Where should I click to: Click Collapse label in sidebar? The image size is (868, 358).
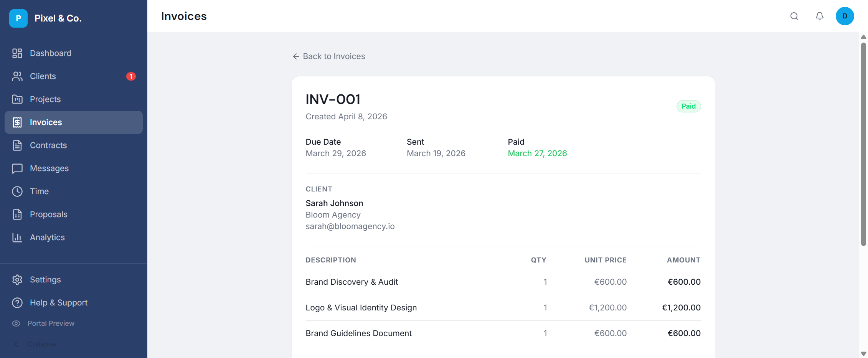point(42,344)
